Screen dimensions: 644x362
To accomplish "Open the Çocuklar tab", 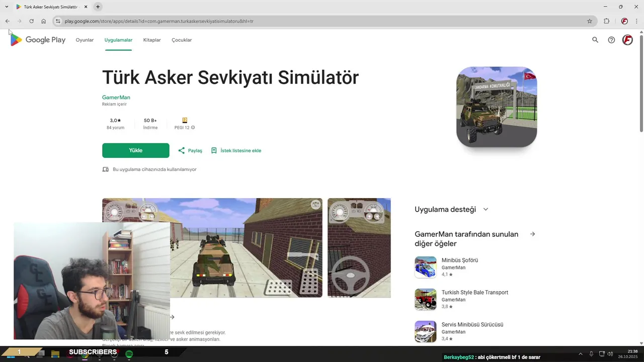I will (182, 40).
